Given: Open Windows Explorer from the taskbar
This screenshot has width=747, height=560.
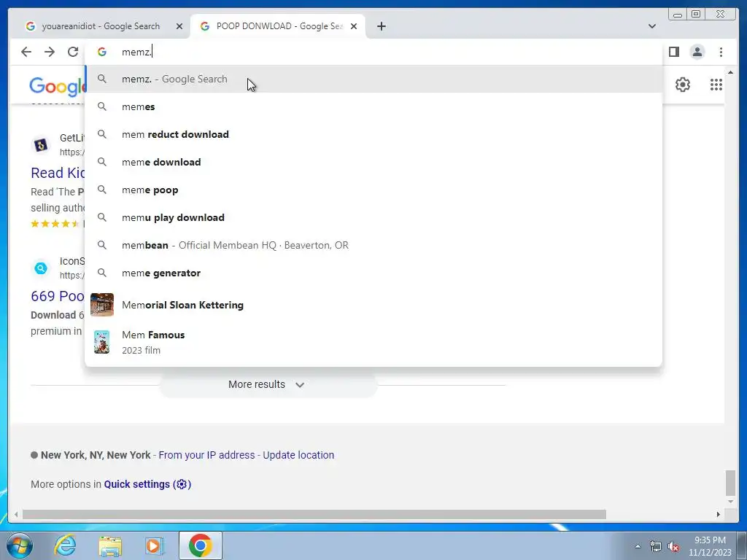Looking at the screenshot, I should point(110,545).
